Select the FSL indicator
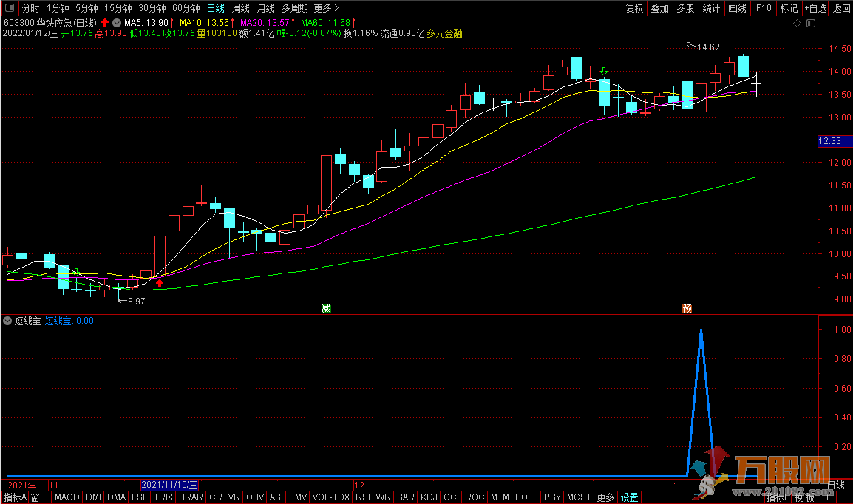 click(139, 497)
